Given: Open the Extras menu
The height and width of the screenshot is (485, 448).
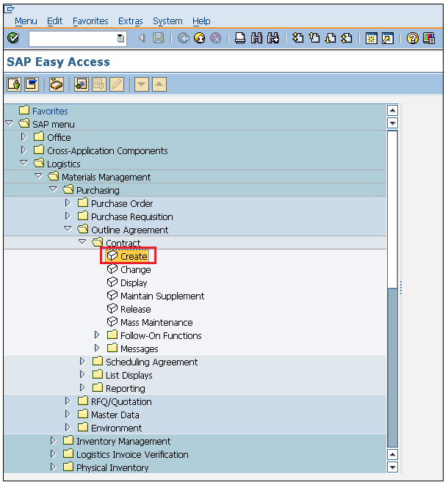Looking at the screenshot, I should tap(130, 21).
